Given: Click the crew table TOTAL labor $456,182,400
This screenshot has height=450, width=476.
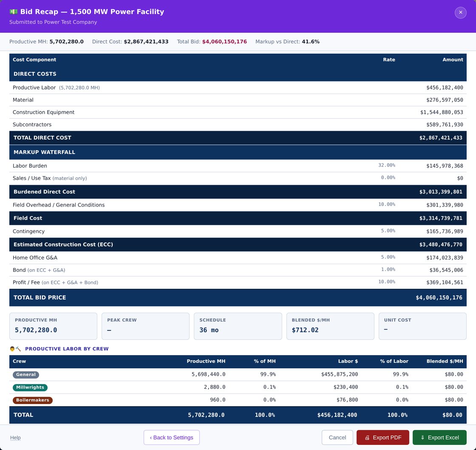Looking at the screenshot, I should [337, 415].
